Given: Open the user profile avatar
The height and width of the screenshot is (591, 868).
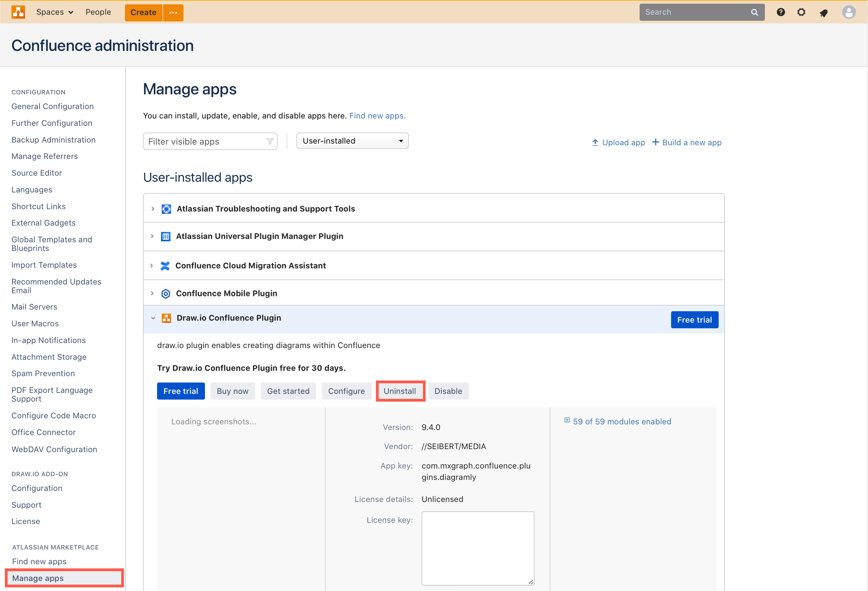Looking at the screenshot, I should pos(849,12).
